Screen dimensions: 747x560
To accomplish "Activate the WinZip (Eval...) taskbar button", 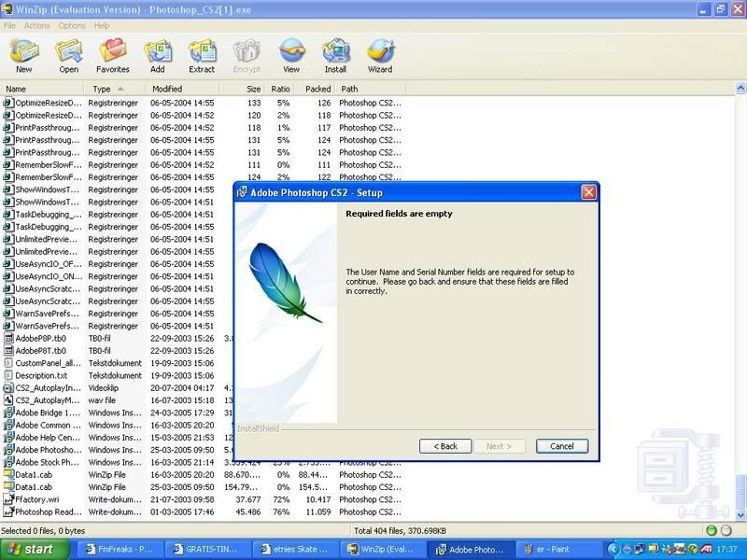I will point(383,550).
